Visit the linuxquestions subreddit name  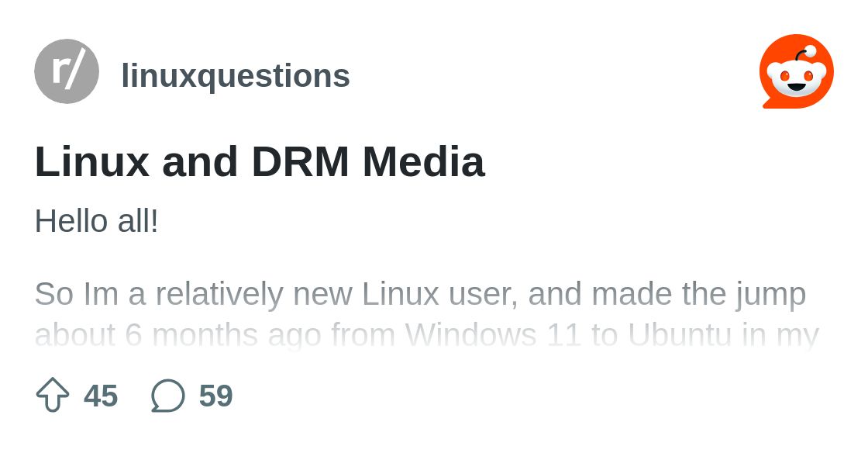click(x=236, y=76)
